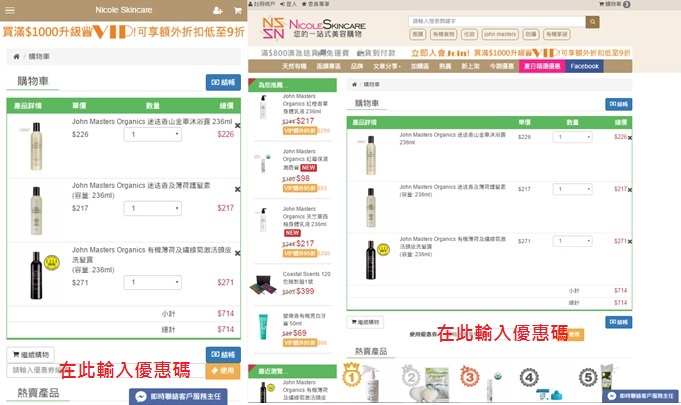Open quantity dropdown for $217 item in desktop cart
The width and height of the screenshot is (681, 405).
(x=572, y=189)
